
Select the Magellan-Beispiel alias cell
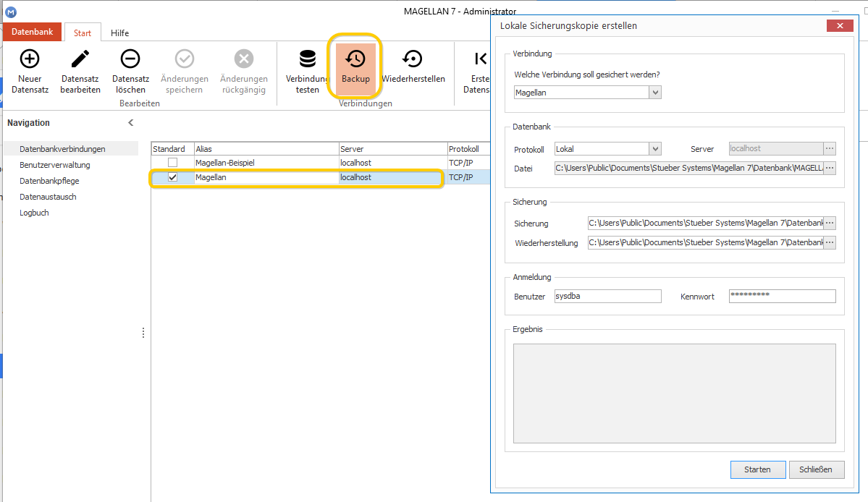click(266, 163)
